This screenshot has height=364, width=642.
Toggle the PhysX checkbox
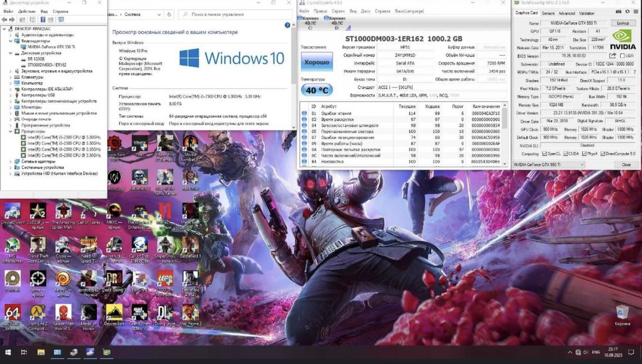[x=584, y=153]
